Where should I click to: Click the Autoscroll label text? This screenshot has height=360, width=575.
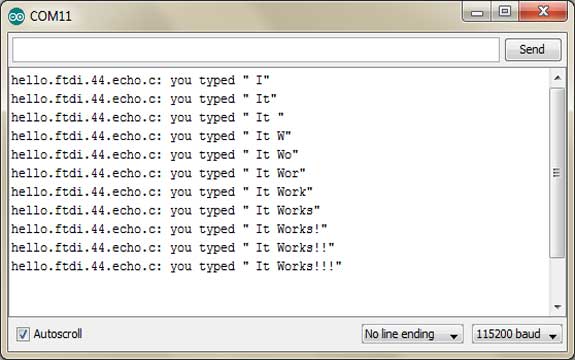click(x=58, y=334)
